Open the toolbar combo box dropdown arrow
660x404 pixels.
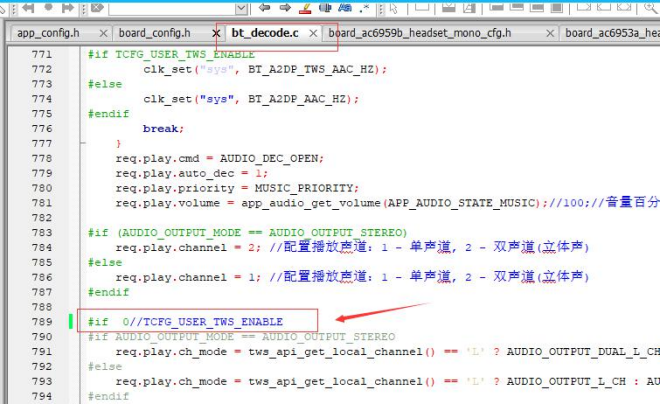241,8
